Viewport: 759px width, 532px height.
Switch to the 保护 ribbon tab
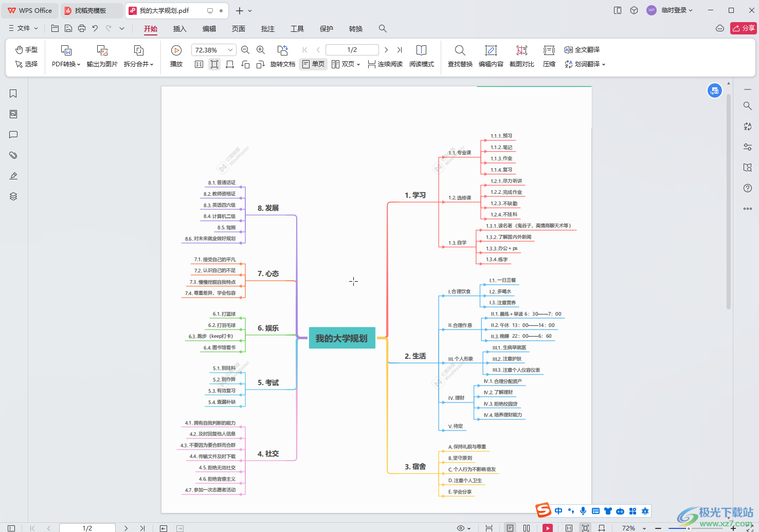click(327, 29)
